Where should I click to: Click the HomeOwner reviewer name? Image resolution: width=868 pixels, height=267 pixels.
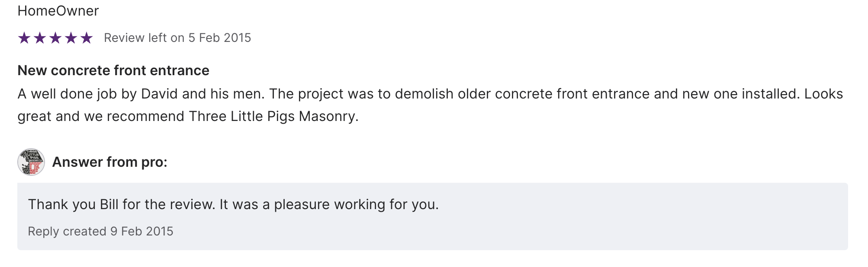coord(58,11)
